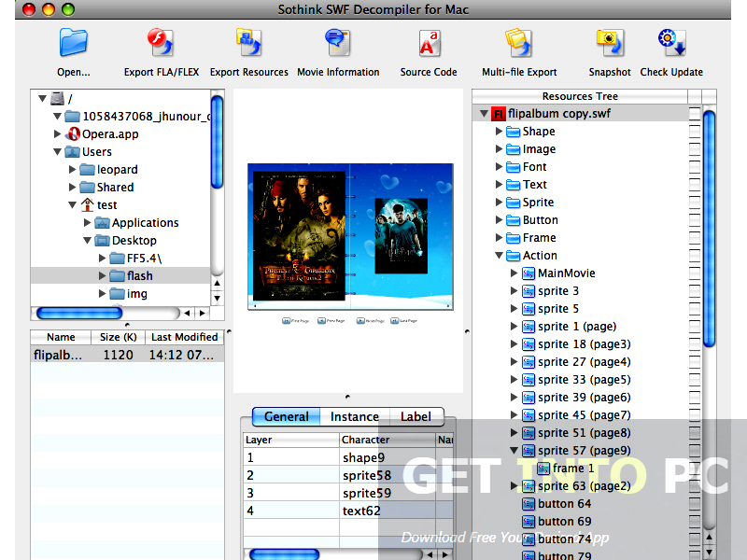Launch the Multi-file Export icon
This screenshot has height=560, width=747.
518,42
